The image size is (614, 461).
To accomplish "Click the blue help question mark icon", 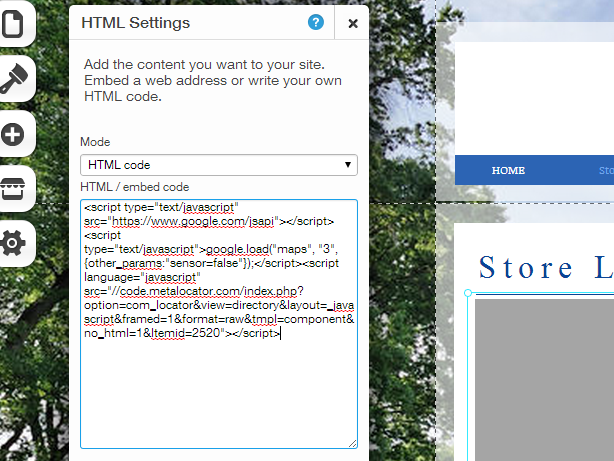I will pyautogui.click(x=316, y=22).
